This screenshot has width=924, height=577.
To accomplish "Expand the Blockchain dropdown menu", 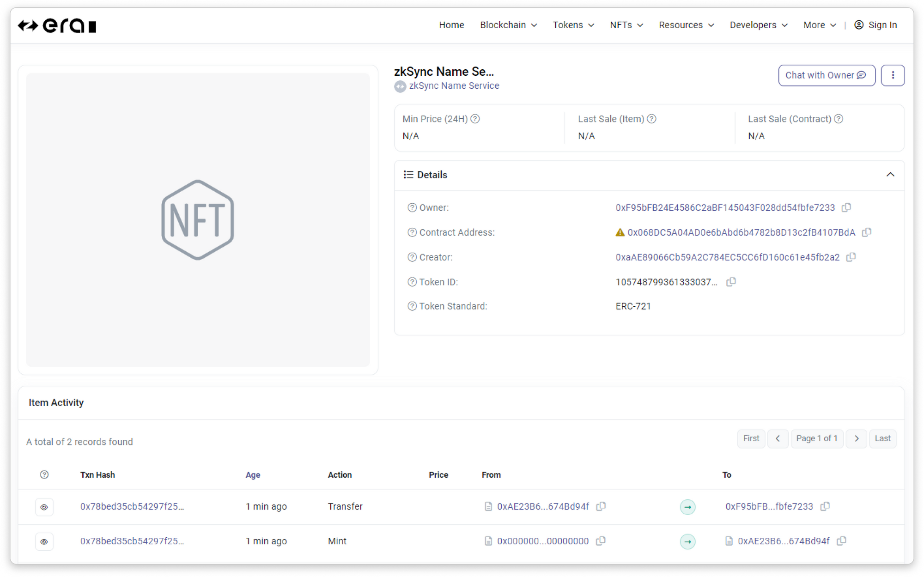I will 508,25.
